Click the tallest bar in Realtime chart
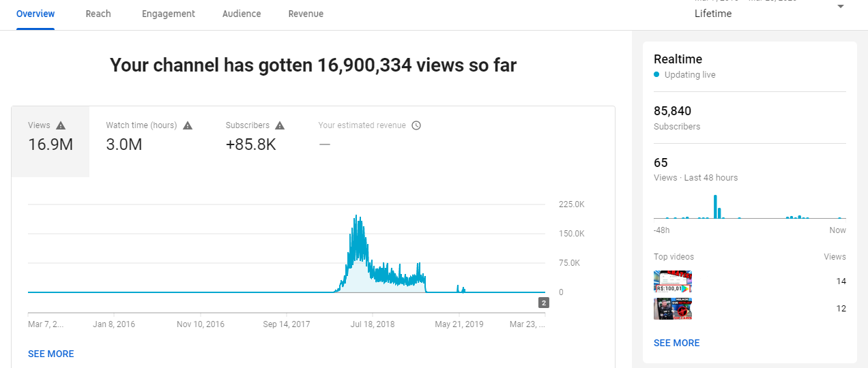Screen dimensions: 868x368 (715, 206)
